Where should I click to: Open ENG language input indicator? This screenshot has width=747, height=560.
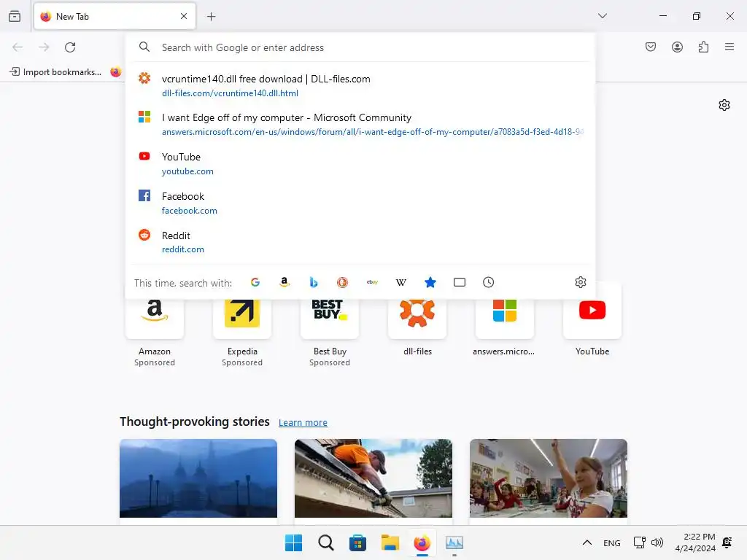coord(612,542)
